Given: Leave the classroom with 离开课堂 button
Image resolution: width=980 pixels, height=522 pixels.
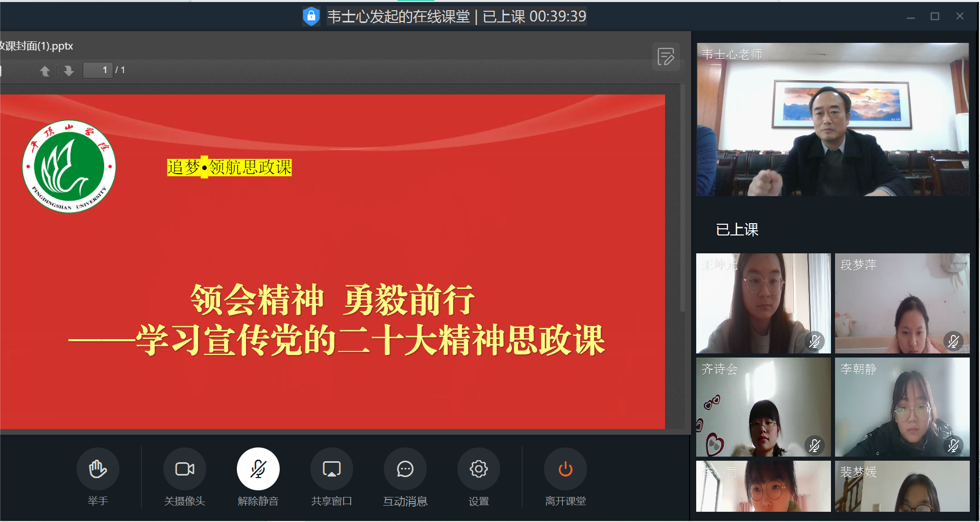Looking at the screenshot, I should (565, 469).
